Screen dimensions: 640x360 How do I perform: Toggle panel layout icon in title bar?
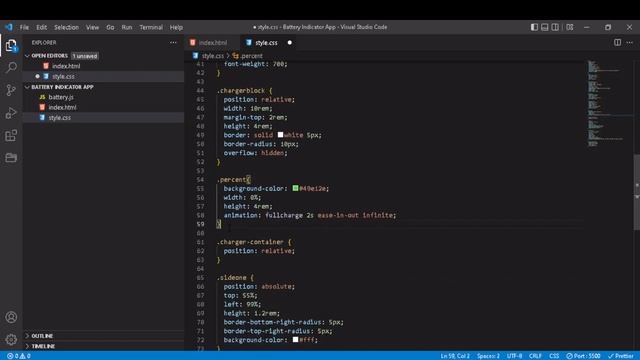[x=544, y=27]
